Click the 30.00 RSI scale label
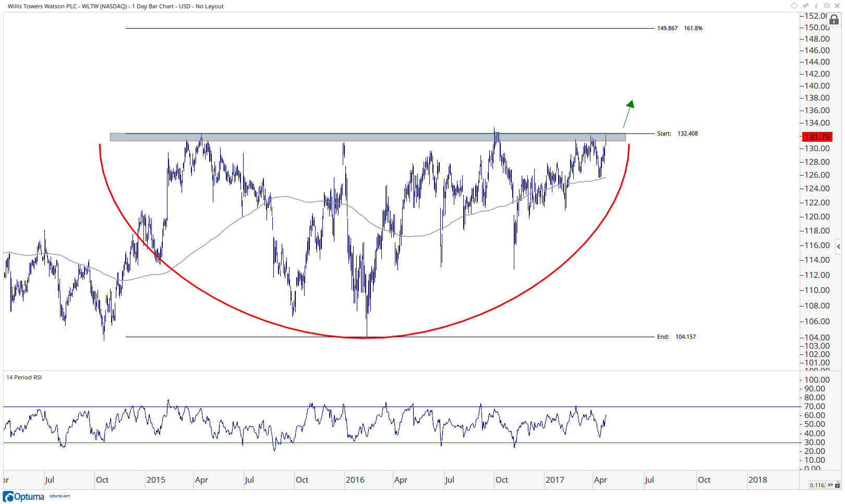 815,442
